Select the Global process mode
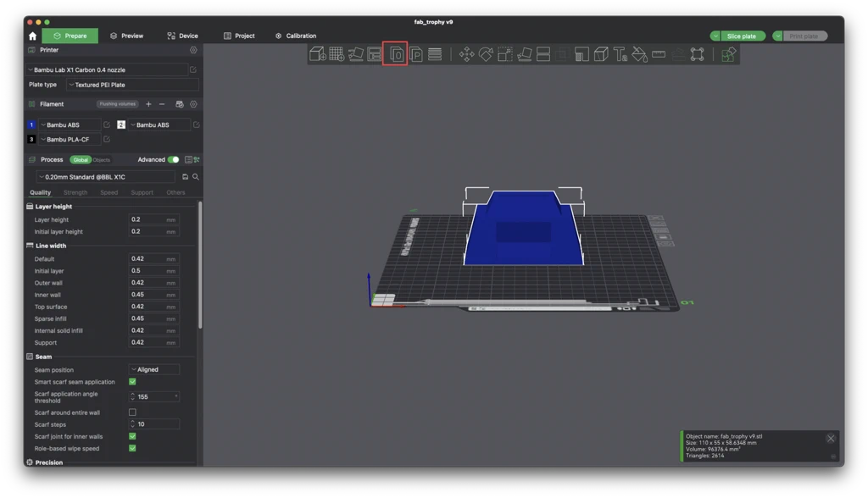868x498 pixels. click(81, 160)
